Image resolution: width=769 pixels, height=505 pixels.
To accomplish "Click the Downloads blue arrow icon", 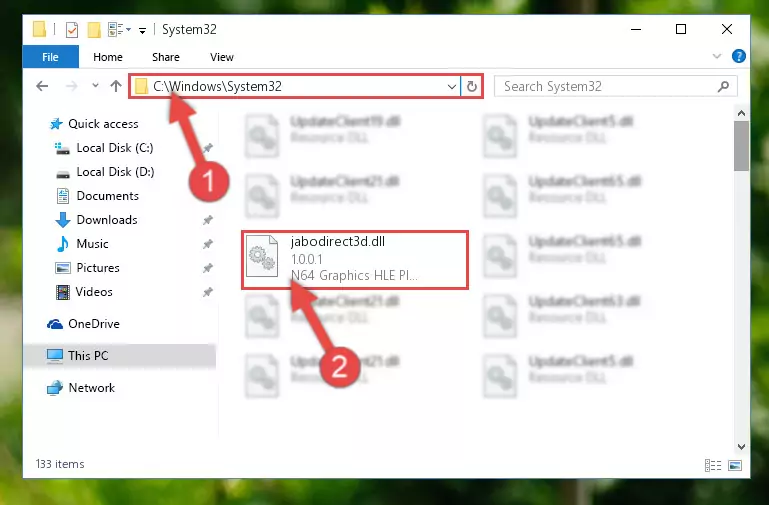I will [x=63, y=220].
